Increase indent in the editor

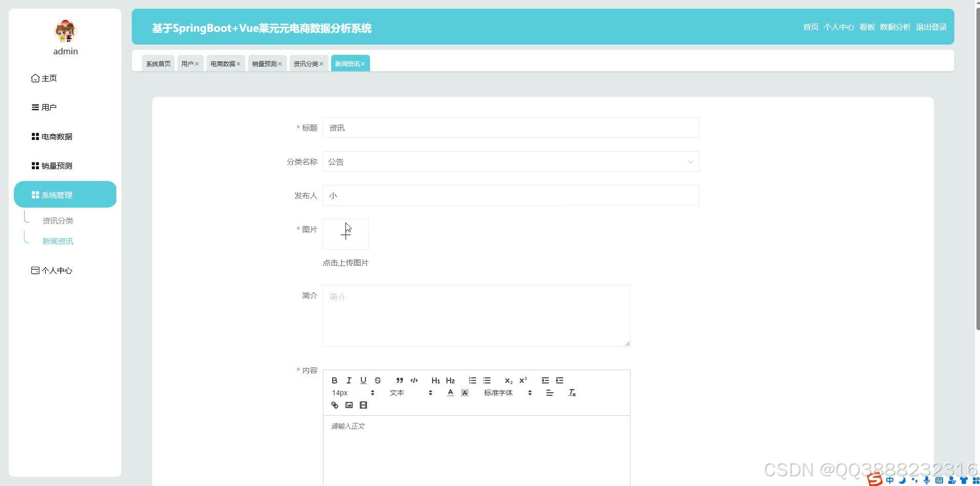pos(560,380)
